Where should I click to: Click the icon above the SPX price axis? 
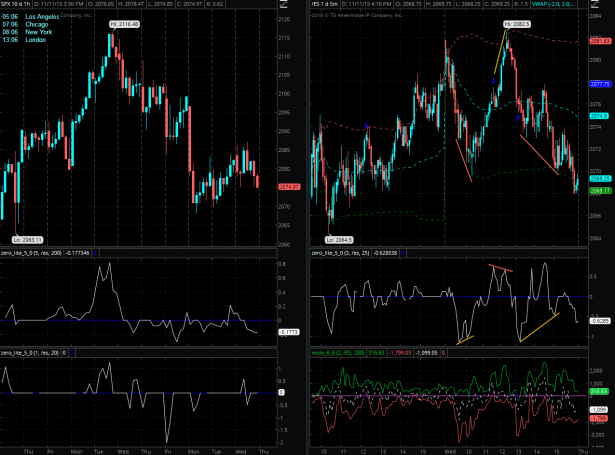pos(286,7)
